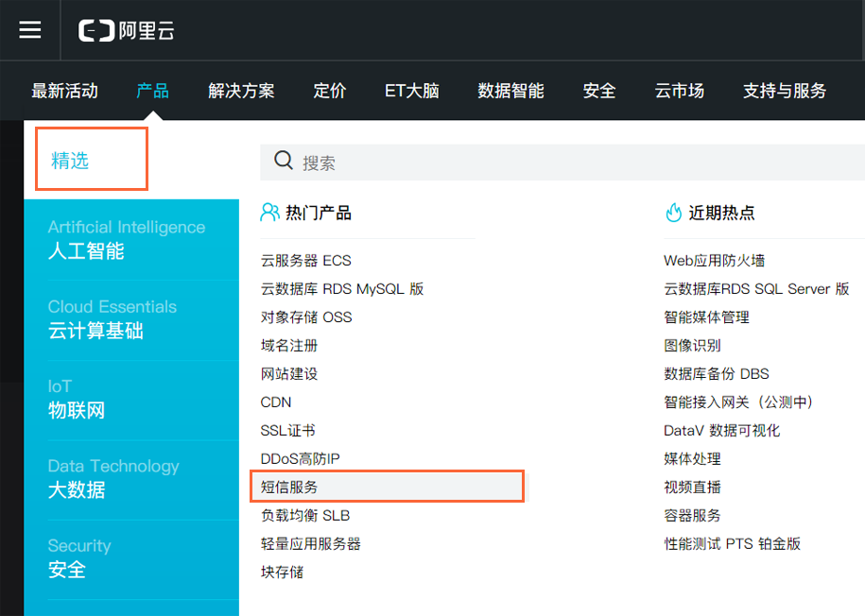Open 智能媒体管理 link
This screenshot has width=865, height=616.
coord(706,317)
